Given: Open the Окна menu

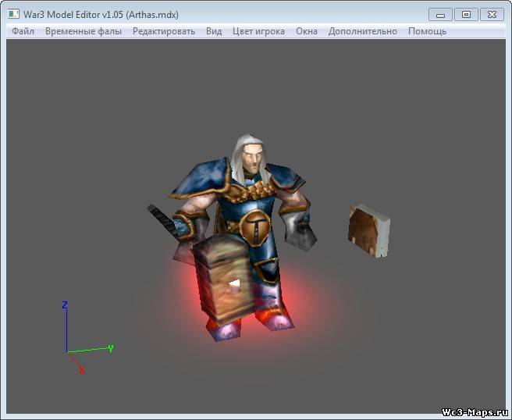Looking at the screenshot, I should coord(307,31).
